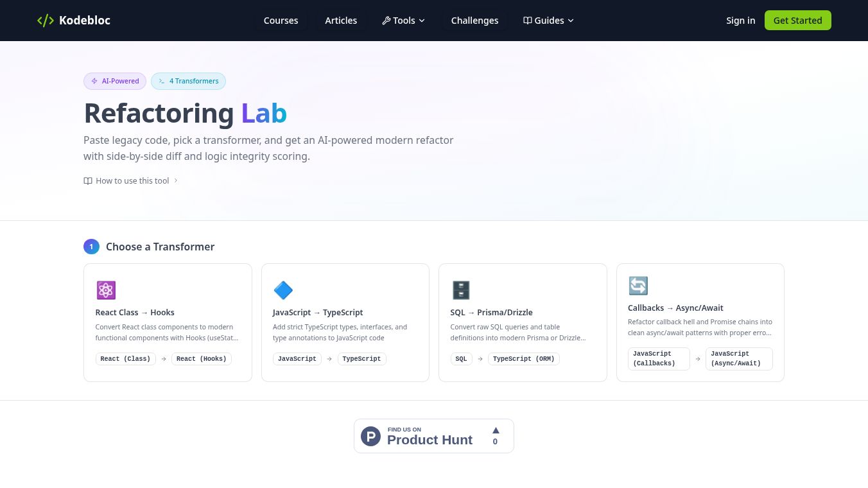Click the arrow between Callbacks and Async/Await tags
Screen dimensions: 868x488
pos(698,359)
